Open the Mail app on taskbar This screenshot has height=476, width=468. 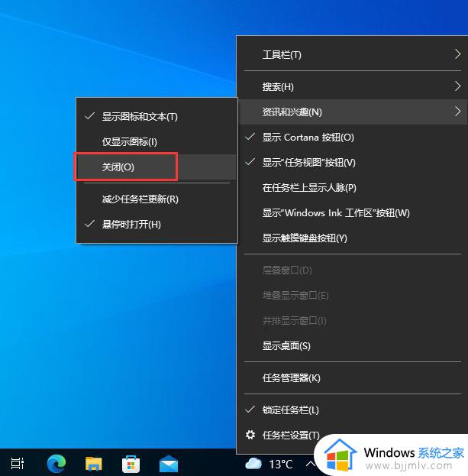tap(168, 464)
